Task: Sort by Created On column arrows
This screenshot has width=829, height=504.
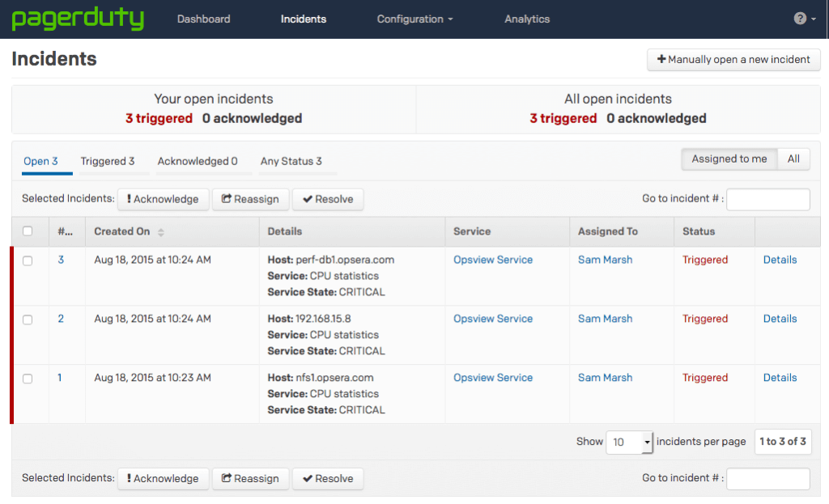Action: click(161, 232)
